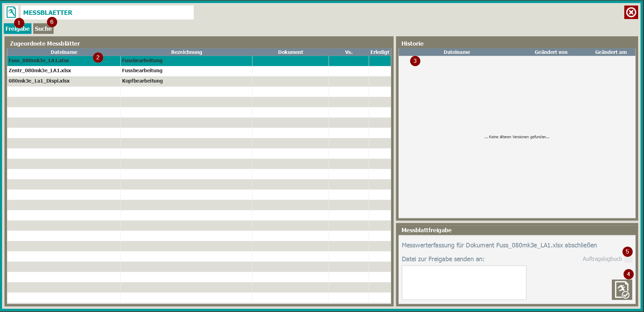Click the Messblätter icon in the header
Image resolution: width=644 pixels, height=312 pixels.
(x=11, y=12)
